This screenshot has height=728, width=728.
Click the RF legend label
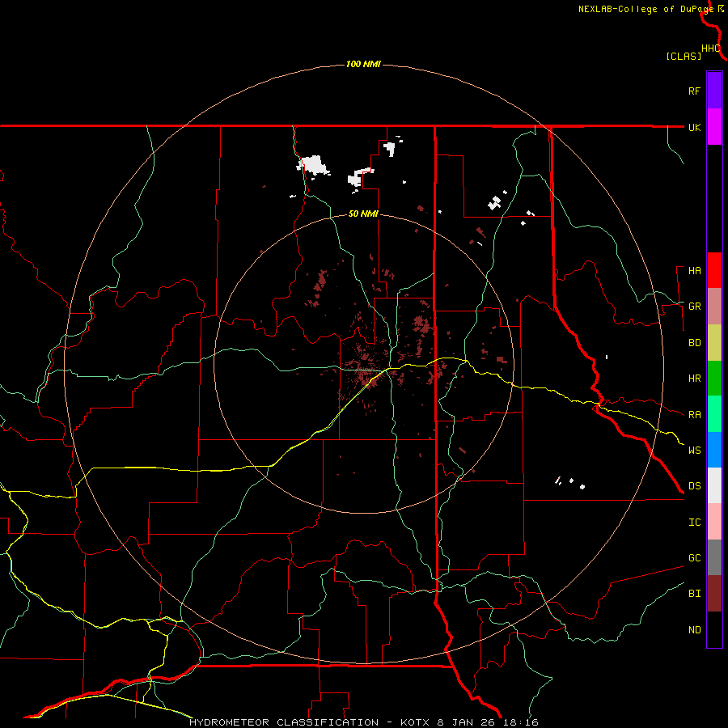(x=694, y=91)
